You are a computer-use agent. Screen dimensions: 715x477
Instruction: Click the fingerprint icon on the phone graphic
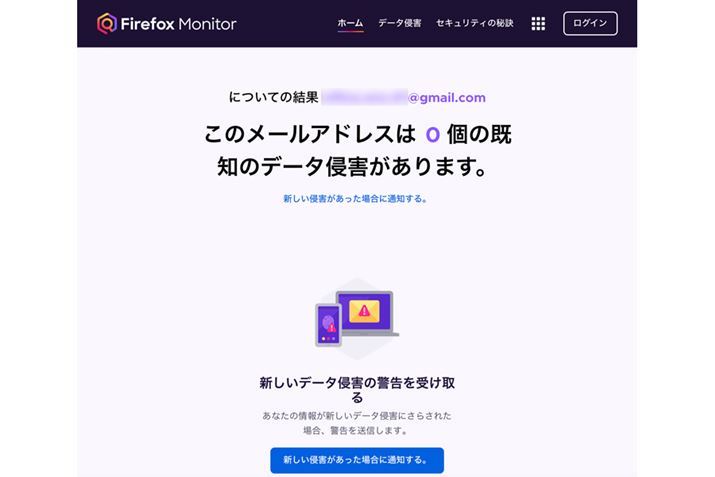coord(328,323)
